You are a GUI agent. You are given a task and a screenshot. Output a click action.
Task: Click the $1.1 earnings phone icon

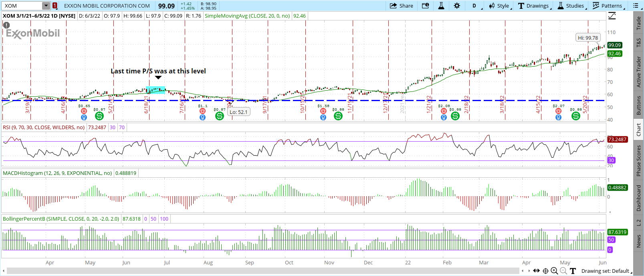click(x=202, y=111)
